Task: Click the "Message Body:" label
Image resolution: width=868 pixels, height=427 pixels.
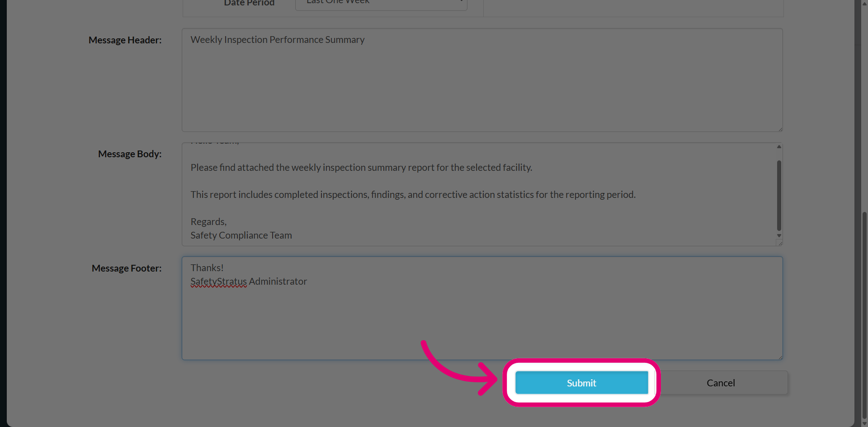Action: [130, 154]
